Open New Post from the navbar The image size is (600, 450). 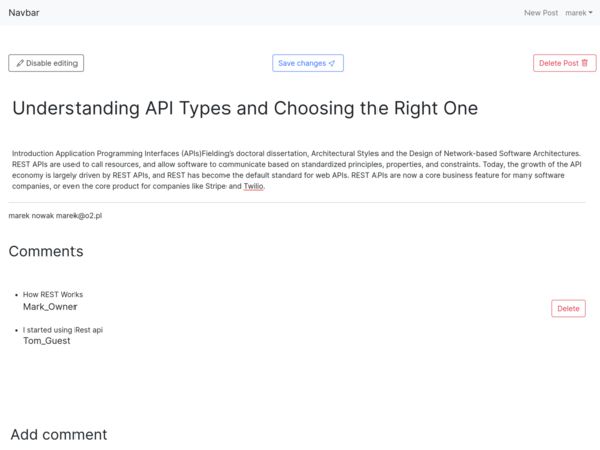click(x=541, y=13)
